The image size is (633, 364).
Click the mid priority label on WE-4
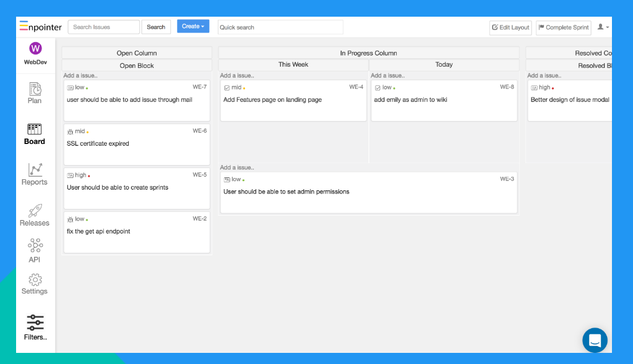tap(236, 87)
